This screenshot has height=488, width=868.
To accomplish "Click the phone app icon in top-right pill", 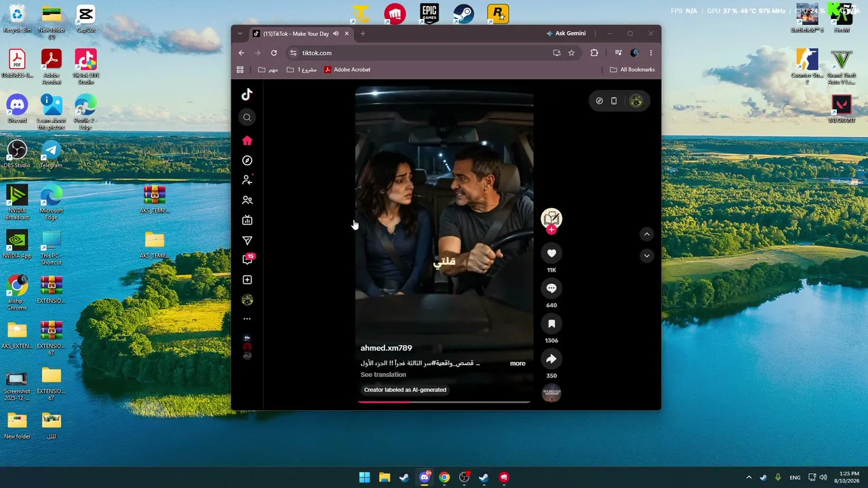I will [x=614, y=101].
